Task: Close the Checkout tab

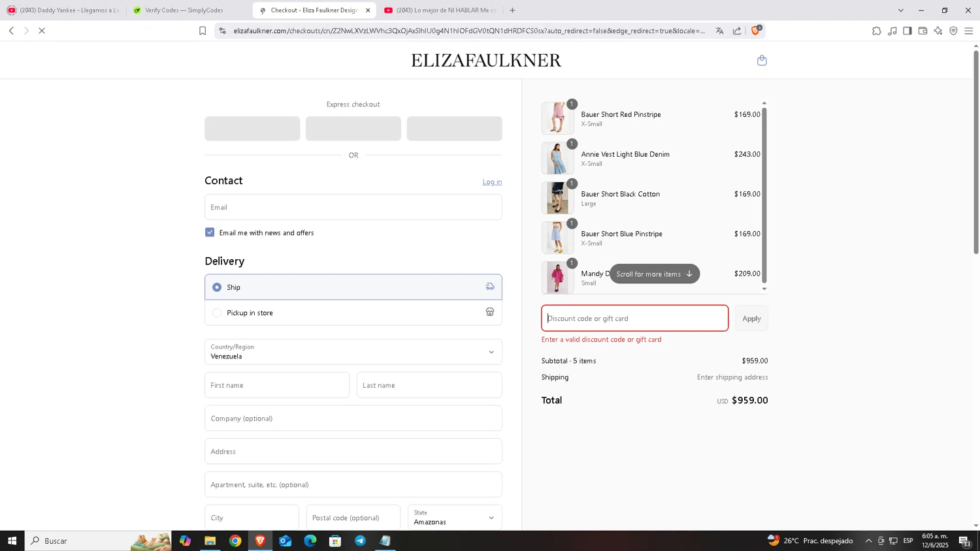Action: pos(368,10)
